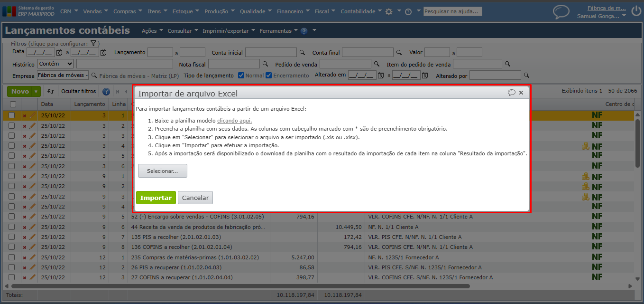Viewport: 644px width, 304px height.
Task: Open calendar for the first Data field
Action: pos(59,52)
